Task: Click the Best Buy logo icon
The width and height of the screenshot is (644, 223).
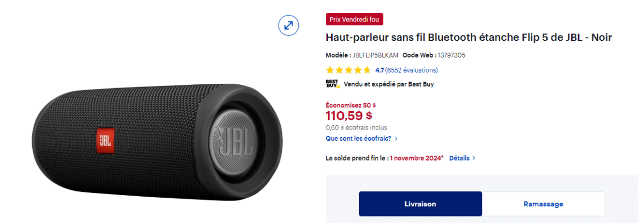Action: 333,84
